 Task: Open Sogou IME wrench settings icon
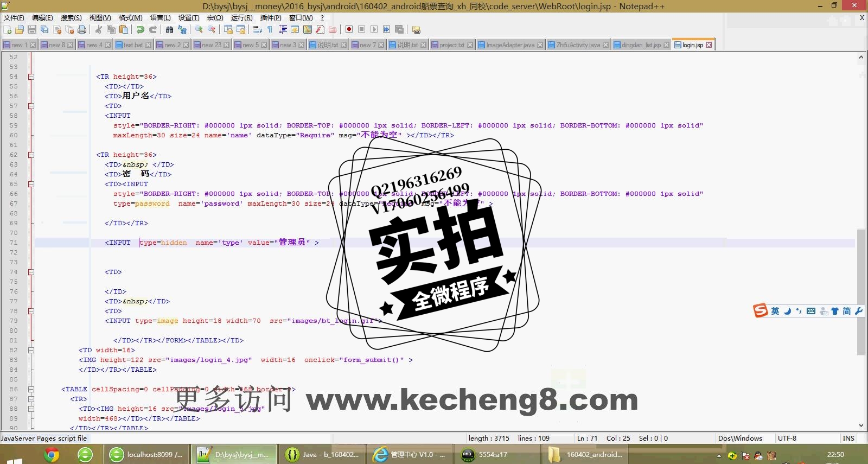859,311
